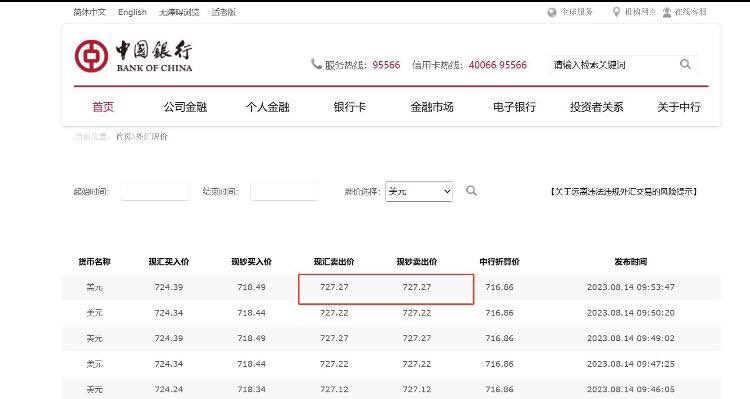Click timestamp 2023.08.14 09:46:05
Viewport: 750px width, 399px height.
click(x=630, y=389)
